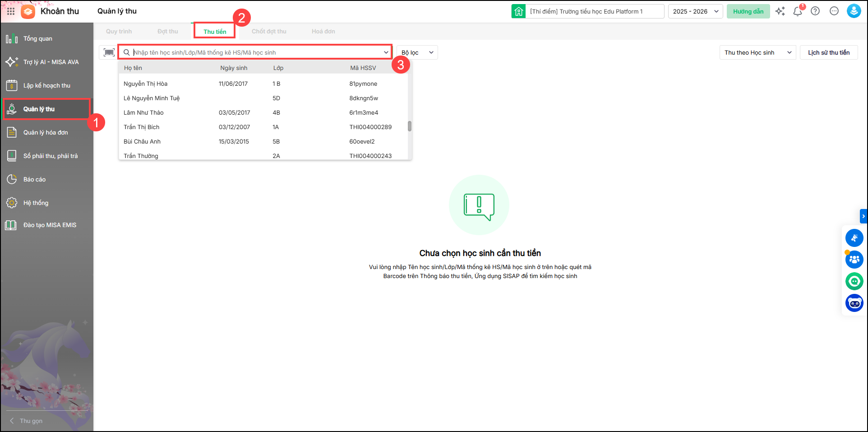Open the app grid launcher icon
Viewport: 868px width, 432px height.
click(x=11, y=11)
